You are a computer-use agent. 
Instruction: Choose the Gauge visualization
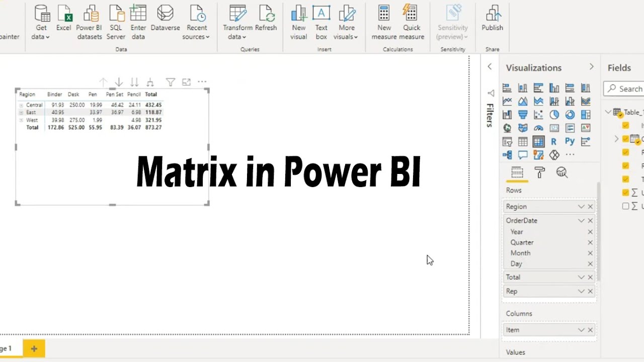click(x=538, y=128)
